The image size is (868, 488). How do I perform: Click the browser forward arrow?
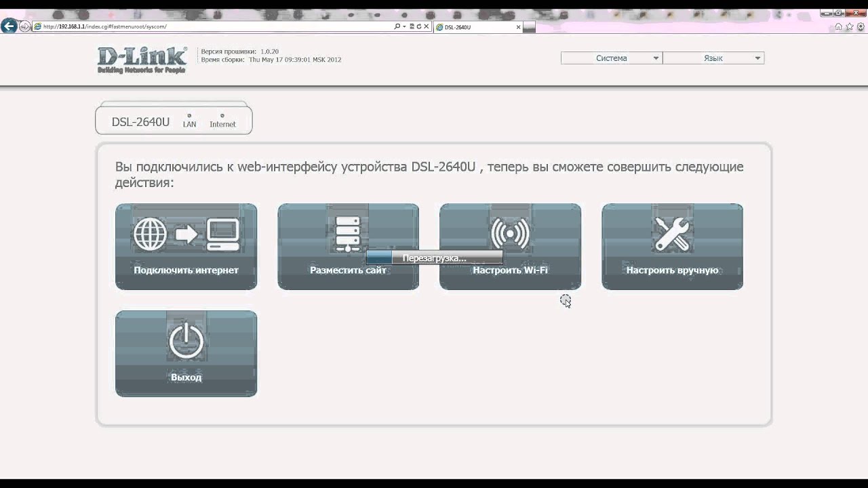click(x=25, y=26)
